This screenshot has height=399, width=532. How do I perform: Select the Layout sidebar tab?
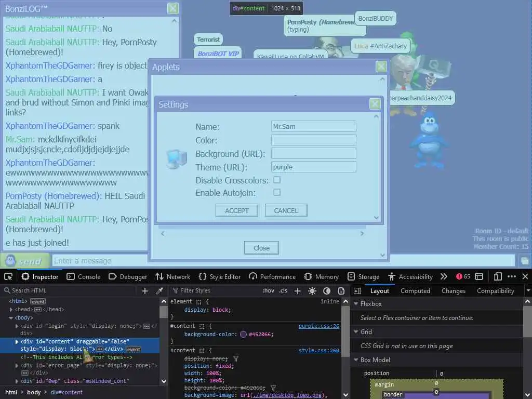(x=380, y=291)
